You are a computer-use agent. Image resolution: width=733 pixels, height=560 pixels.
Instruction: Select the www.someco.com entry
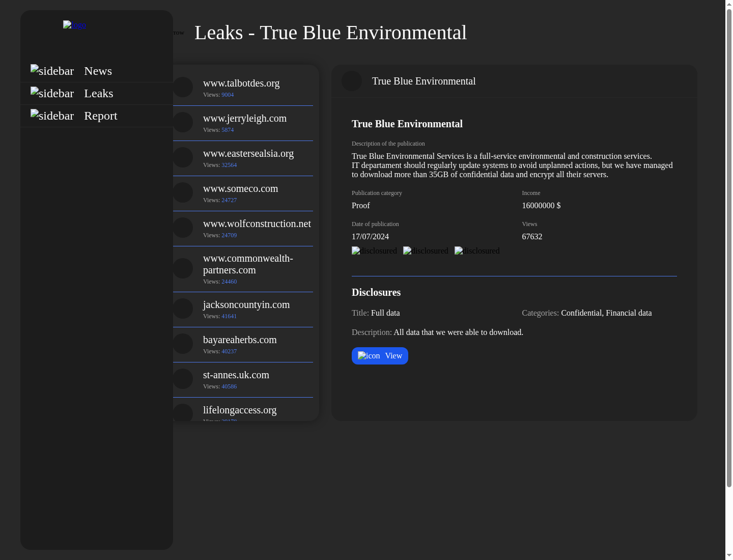pos(243,193)
